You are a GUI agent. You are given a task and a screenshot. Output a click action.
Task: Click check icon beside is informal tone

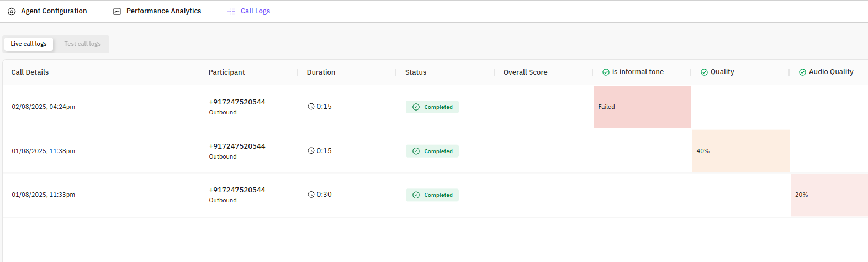tap(606, 72)
